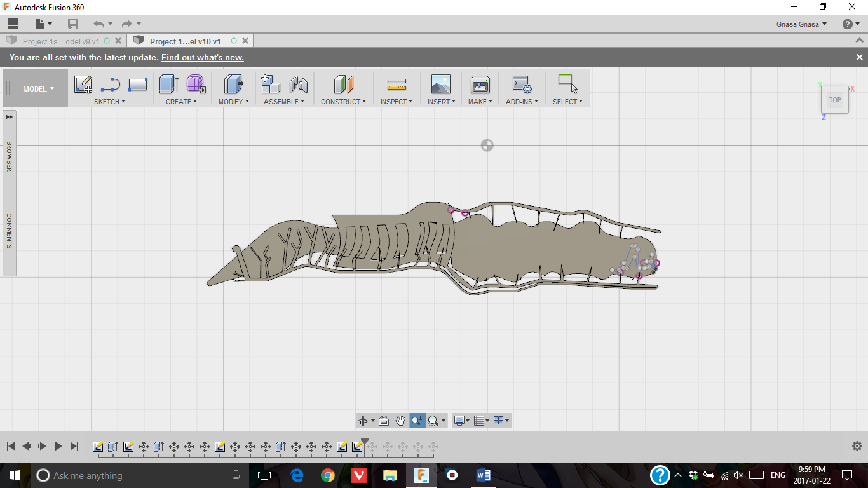Open the MODEL workspace dropdown

point(38,89)
